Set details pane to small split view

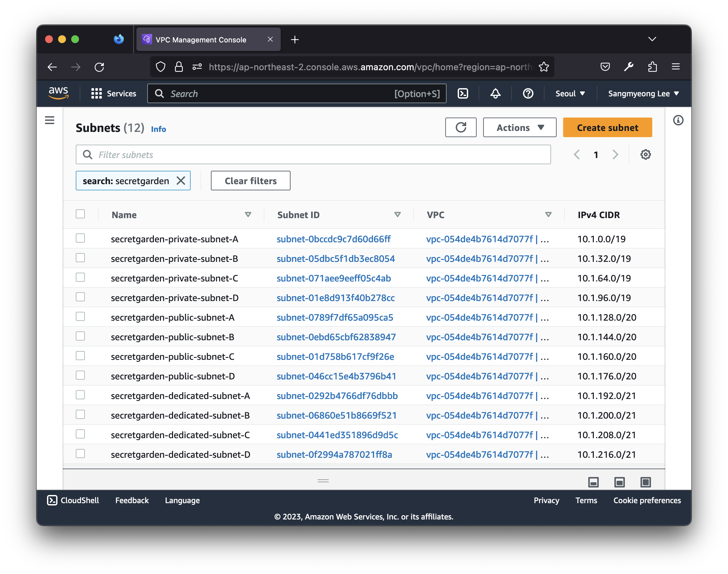click(x=593, y=482)
